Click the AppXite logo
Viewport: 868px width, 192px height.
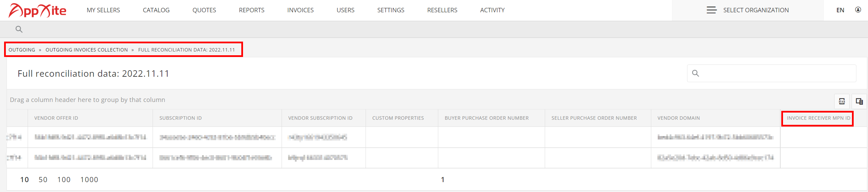click(x=37, y=10)
